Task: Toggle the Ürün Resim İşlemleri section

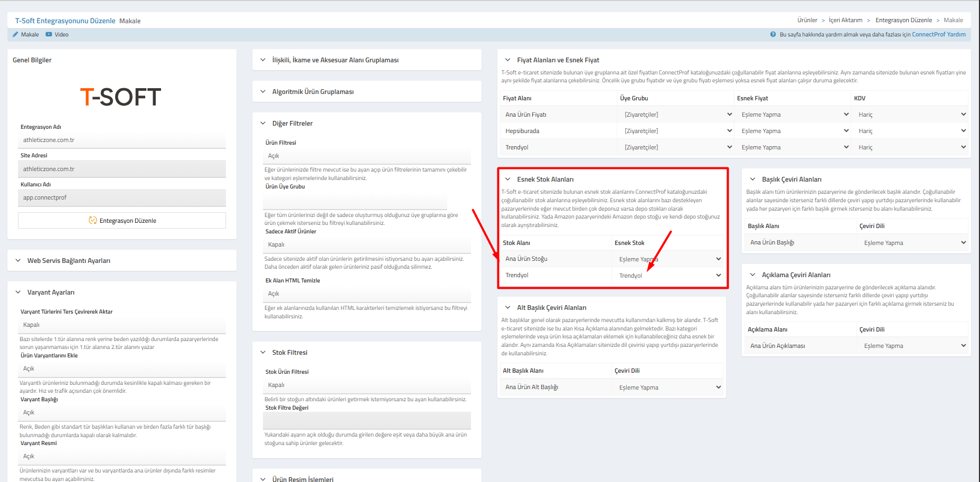Action: [x=263, y=479]
